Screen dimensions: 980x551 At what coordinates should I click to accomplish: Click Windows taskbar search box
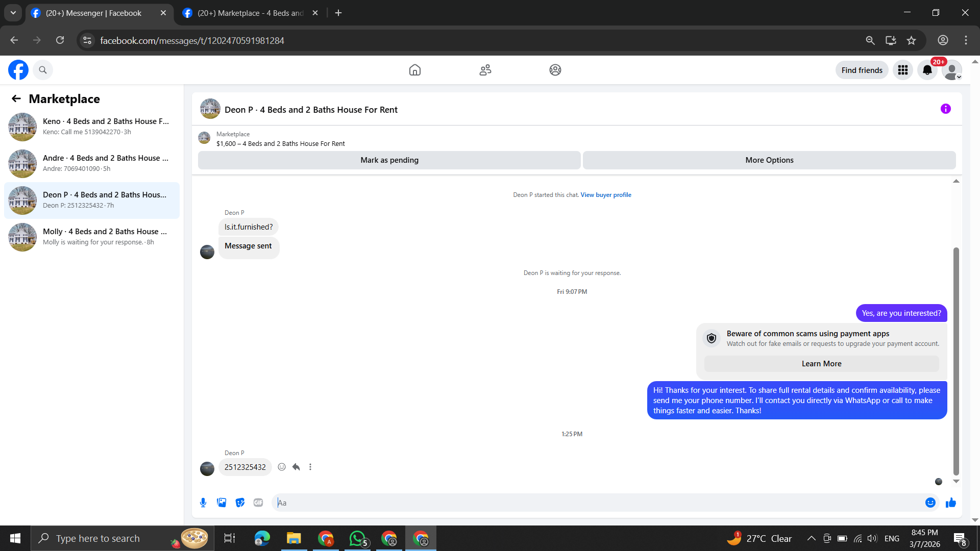pyautogui.click(x=122, y=538)
